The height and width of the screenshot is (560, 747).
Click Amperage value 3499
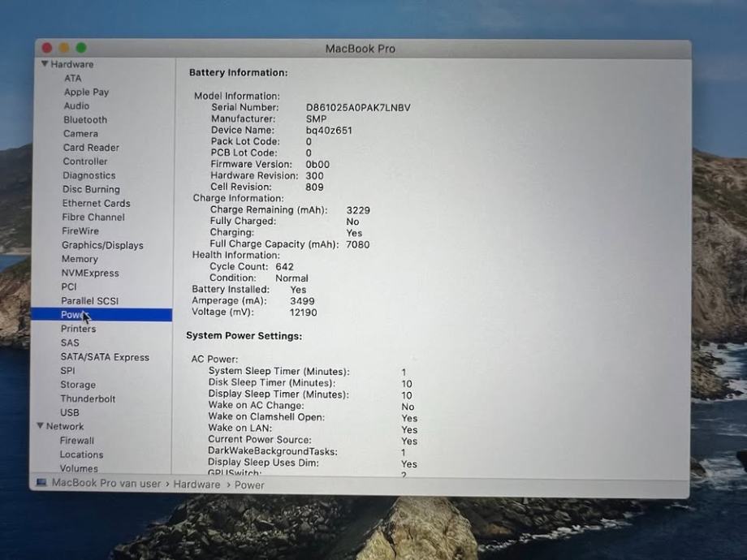(x=302, y=301)
